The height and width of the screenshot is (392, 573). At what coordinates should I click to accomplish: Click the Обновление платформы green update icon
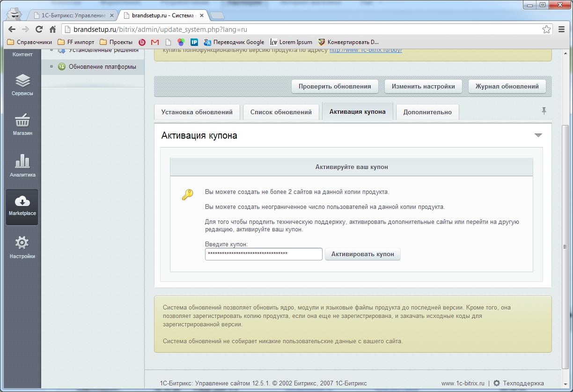coord(61,67)
